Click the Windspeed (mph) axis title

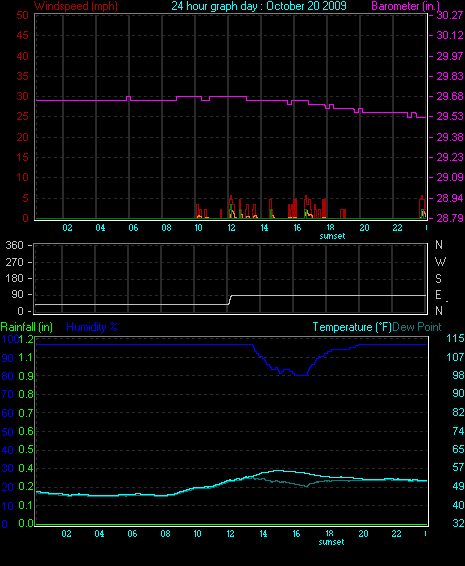click(76, 6)
